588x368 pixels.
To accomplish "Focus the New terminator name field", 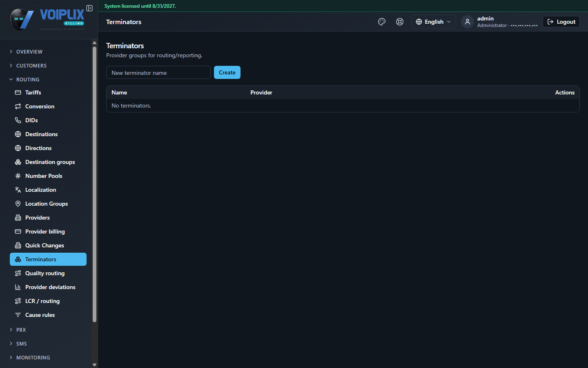I will pyautogui.click(x=158, y=72).
